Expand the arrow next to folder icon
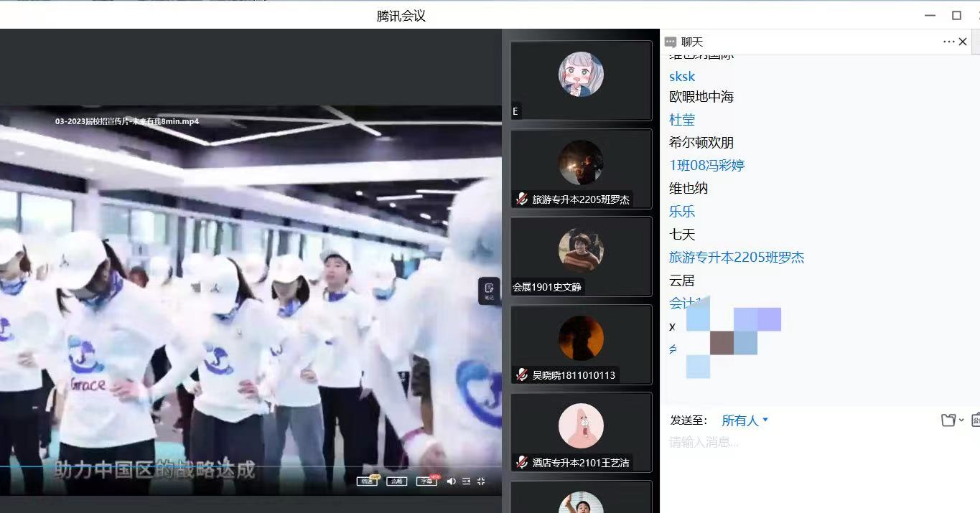Viewport: 980px width, 513px height. [961, 420]
